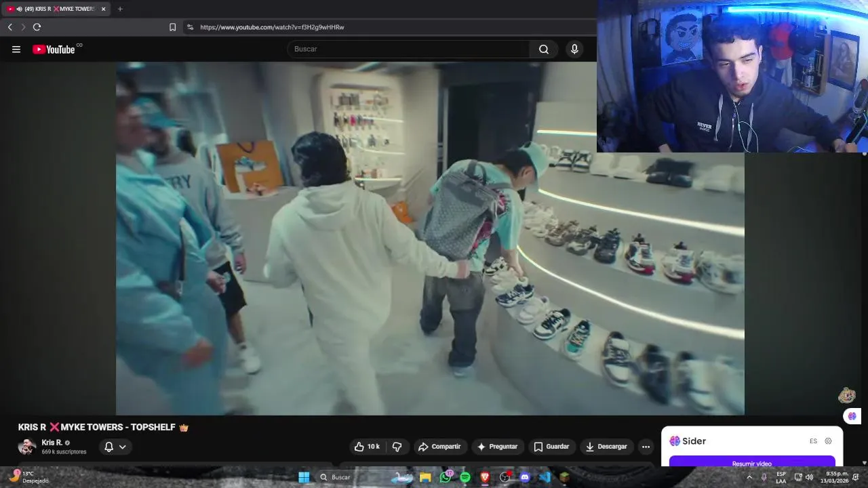Open Visual Studio Code from taskbar

click(545, 477)
